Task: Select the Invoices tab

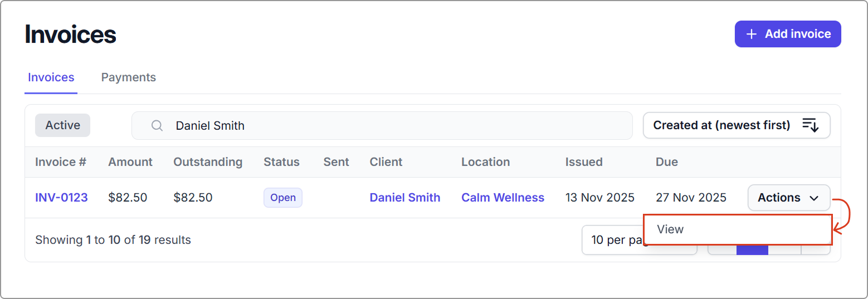Action: (51, 77)
